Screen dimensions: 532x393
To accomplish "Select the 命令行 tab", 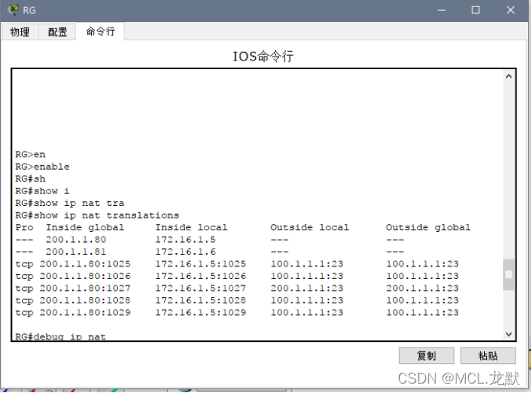I will 101,31.
